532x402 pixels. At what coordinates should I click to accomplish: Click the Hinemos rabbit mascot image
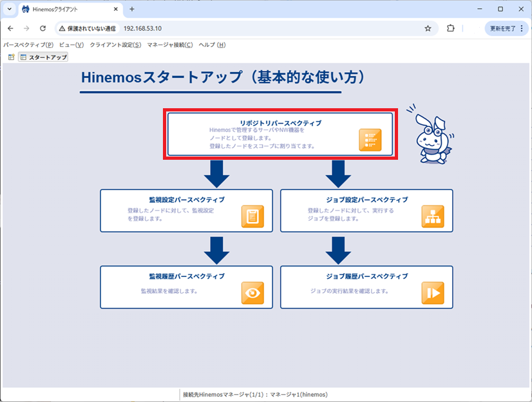point(430,135)
